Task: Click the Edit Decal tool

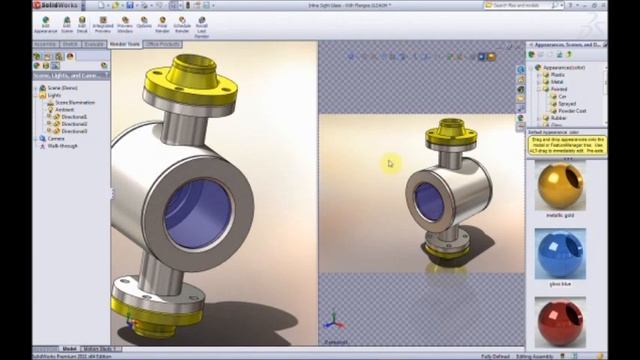Action: 82,25
